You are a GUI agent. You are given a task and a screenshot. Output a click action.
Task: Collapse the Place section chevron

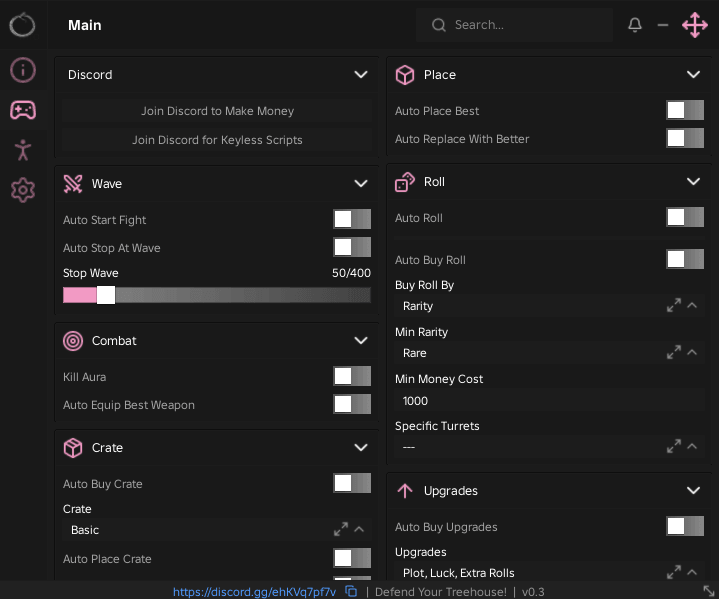[x=693, y=74]
